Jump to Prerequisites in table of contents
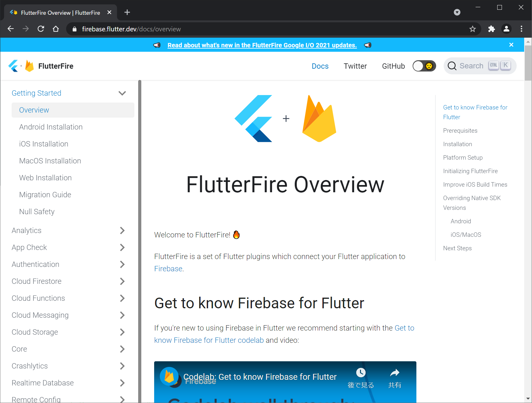 pos(460,130)
